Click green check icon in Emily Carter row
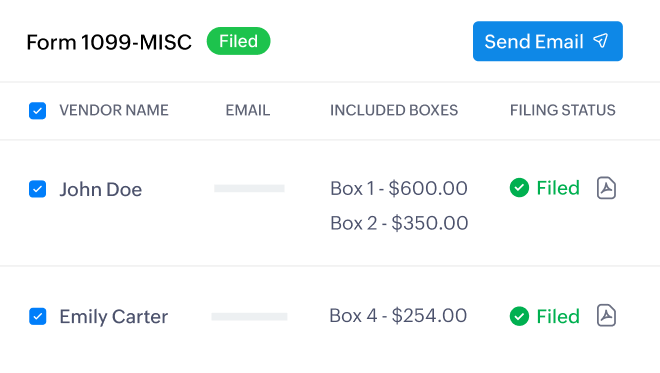 (x=519, y=316)
